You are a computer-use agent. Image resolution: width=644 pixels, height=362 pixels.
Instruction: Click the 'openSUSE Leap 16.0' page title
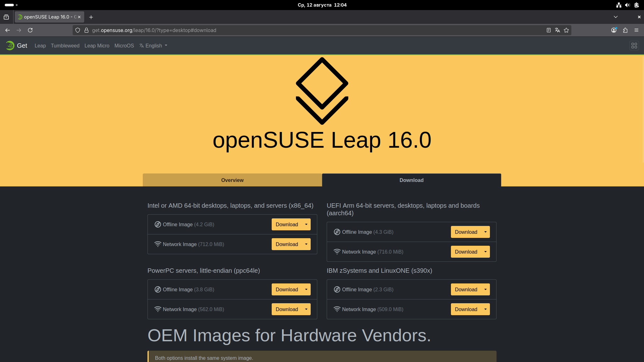(322, 140)
